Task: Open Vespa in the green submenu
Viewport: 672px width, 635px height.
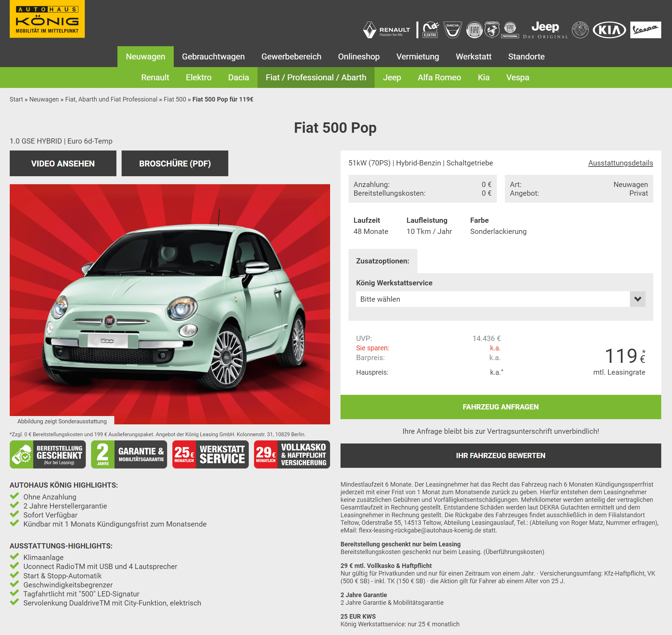Action: [518, 78]
